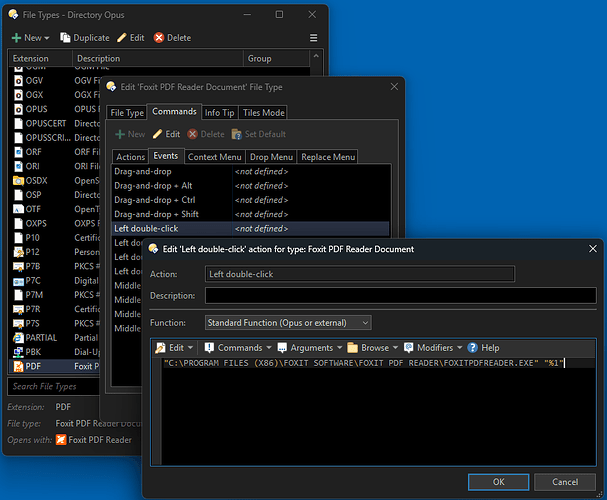The height and width of the screenshot is (500, 607).
Task: Select the Left double-click event row
Action: tap(251, 229)
